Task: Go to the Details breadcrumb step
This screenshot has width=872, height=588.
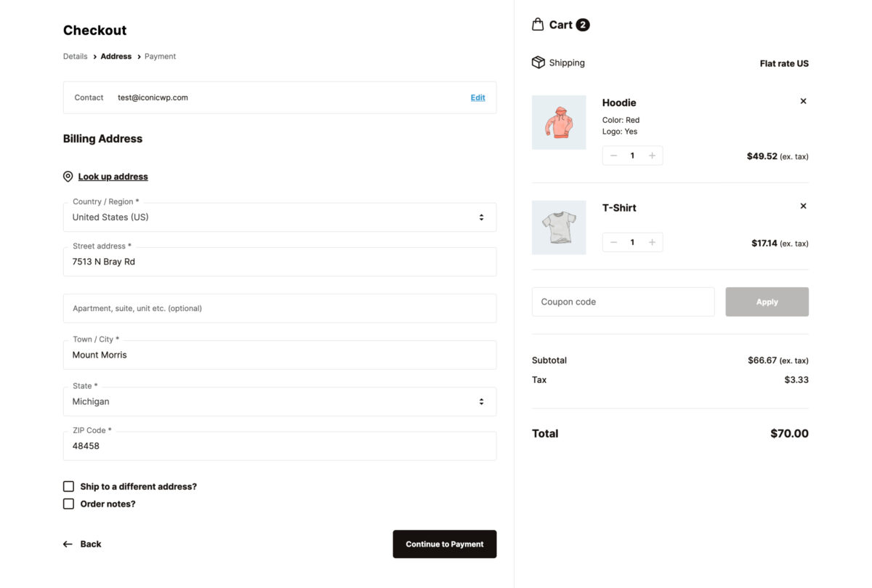Action: (x=75, y=56)
